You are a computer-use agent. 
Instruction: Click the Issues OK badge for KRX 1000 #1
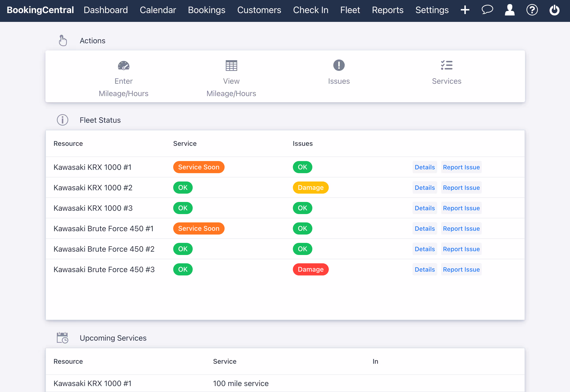302,167
